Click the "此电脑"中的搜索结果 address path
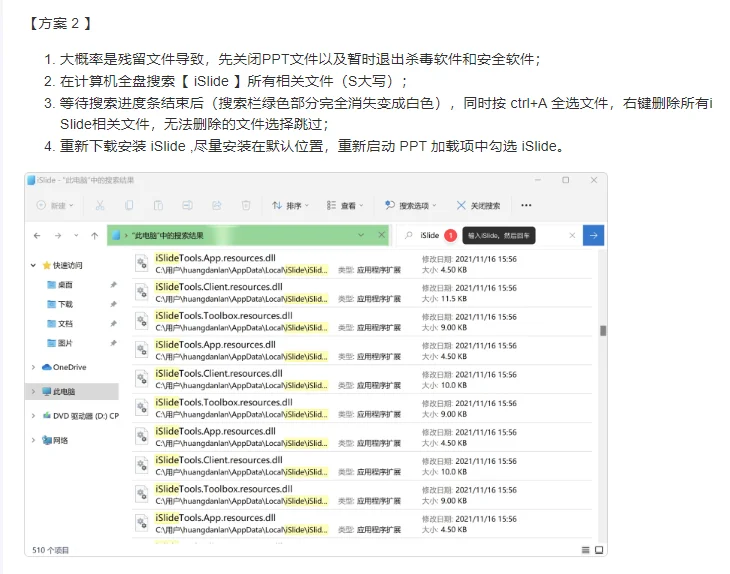 pos(168,236)
